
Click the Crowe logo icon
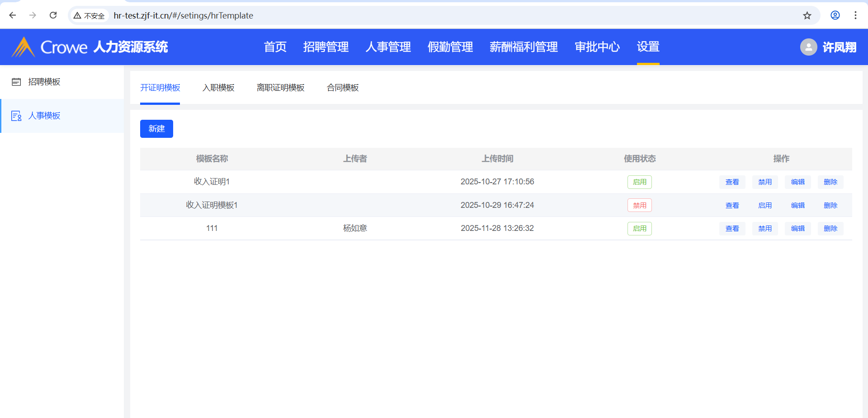pyautogui.click(x=23, y=47)
